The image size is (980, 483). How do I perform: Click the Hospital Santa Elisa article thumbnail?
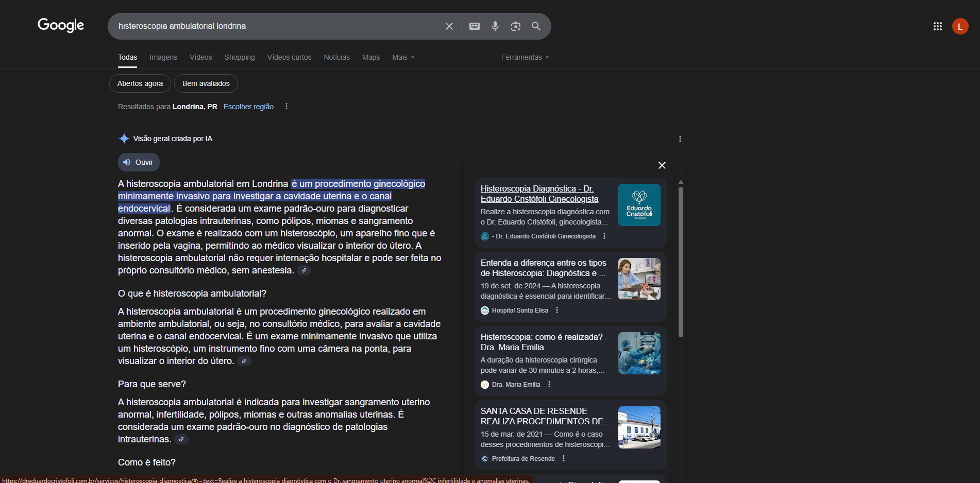click(639, 279)
